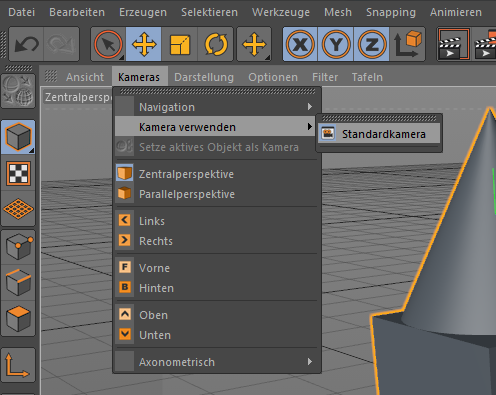
Task: Switch to Polygons mode
Action: 18,319
